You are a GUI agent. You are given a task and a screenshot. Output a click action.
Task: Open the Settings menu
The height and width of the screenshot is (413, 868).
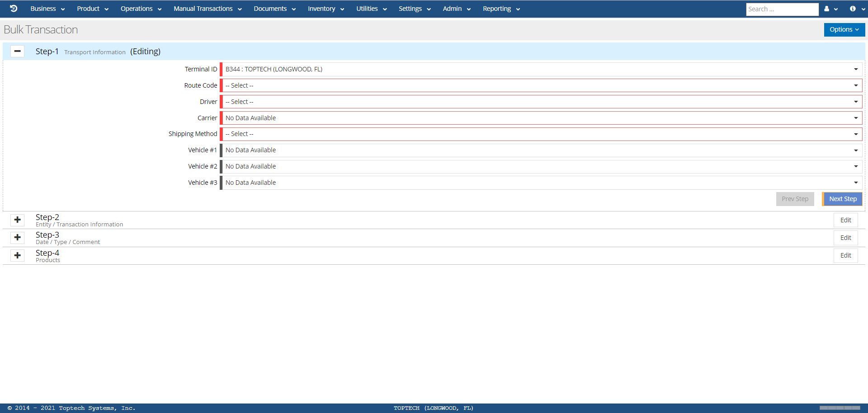point(415,9)
